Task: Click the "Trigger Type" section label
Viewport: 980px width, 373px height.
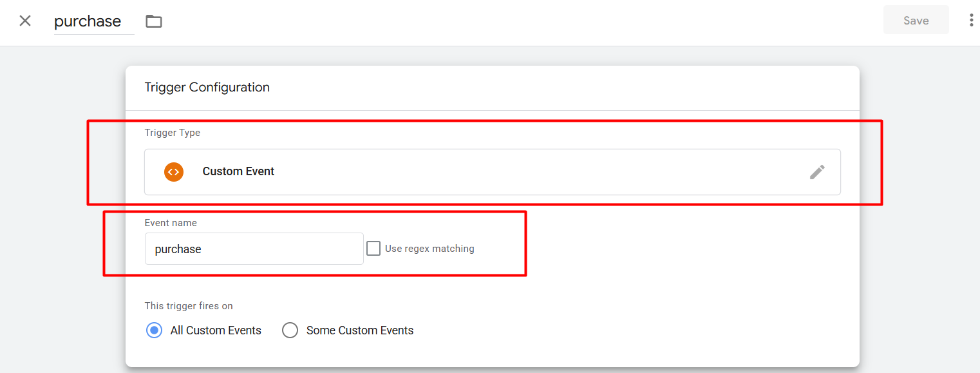Action: coord(173,133)
